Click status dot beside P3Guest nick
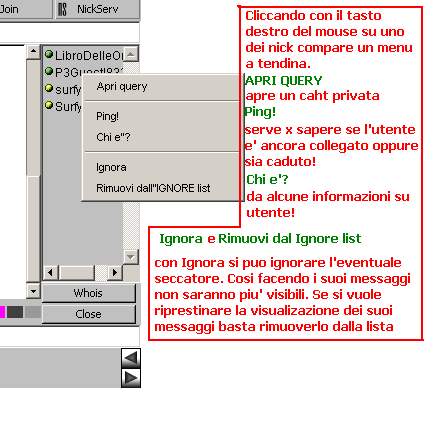Image resolution: width=435 pixels, height=434 pixels. point(49,71)
